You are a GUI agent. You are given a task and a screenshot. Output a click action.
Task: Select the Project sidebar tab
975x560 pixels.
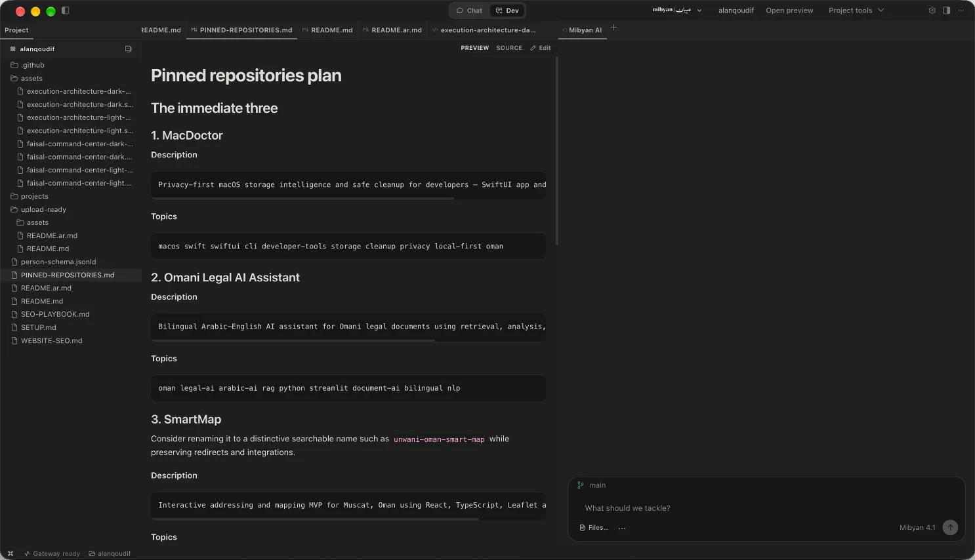tap(16, 30)
